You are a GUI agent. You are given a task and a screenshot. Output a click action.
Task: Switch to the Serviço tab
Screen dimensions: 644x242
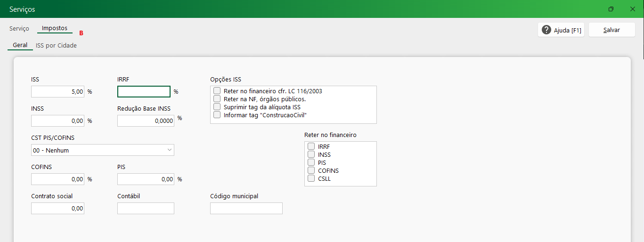click(19, 29)
